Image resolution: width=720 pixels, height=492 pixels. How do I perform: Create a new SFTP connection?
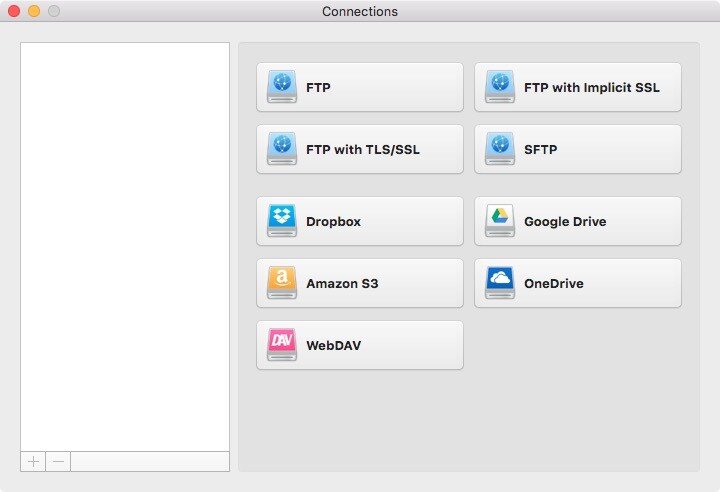coord(578,149)
